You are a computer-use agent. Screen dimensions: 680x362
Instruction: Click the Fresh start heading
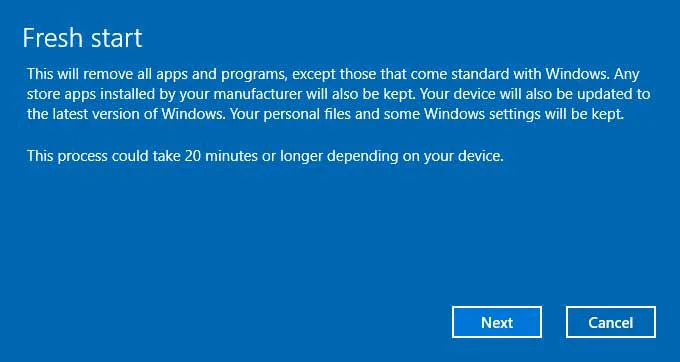[x=82, y=38]
